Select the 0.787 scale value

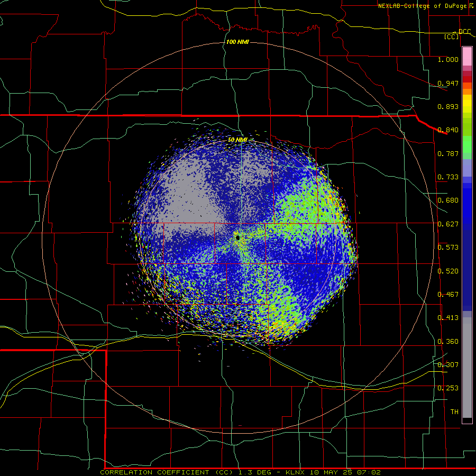448,153
